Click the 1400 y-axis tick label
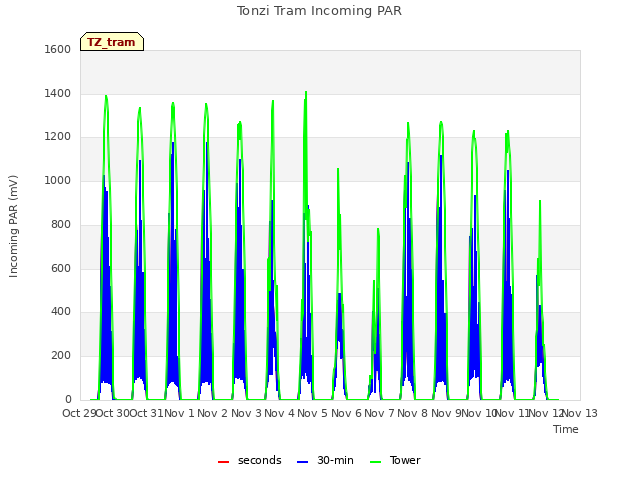Viewport: 640px width, 480px height. (58, 93)
